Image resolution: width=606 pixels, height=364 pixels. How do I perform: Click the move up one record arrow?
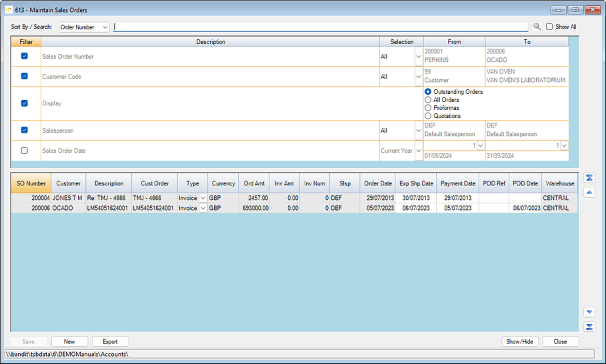click(x=589, y=192)
